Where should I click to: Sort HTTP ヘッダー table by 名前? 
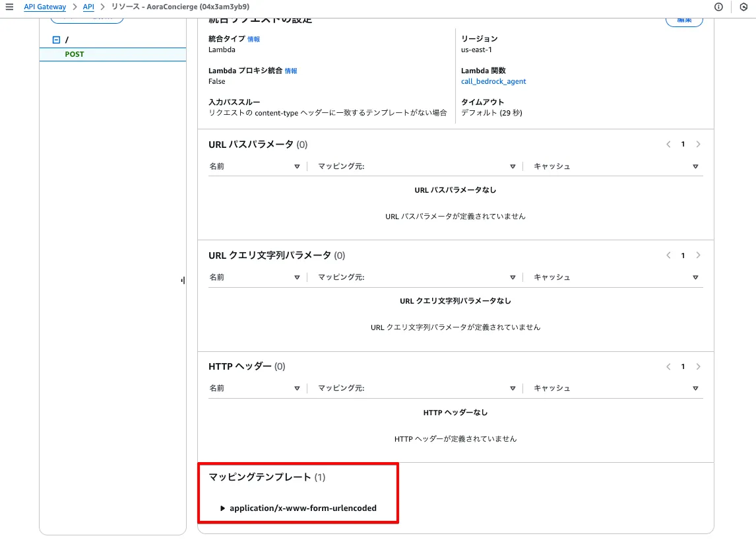pos(297,388)
